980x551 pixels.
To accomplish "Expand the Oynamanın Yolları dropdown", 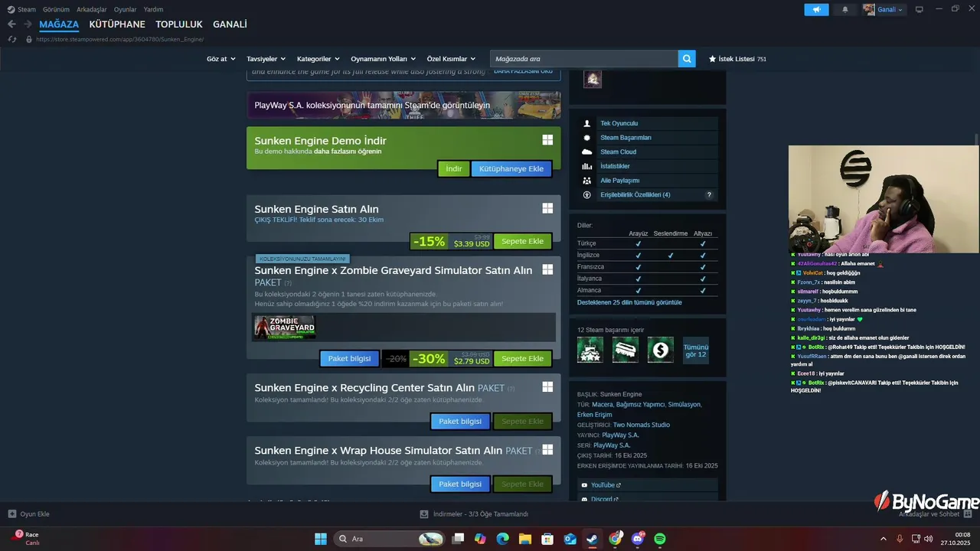I will [383, 59].
